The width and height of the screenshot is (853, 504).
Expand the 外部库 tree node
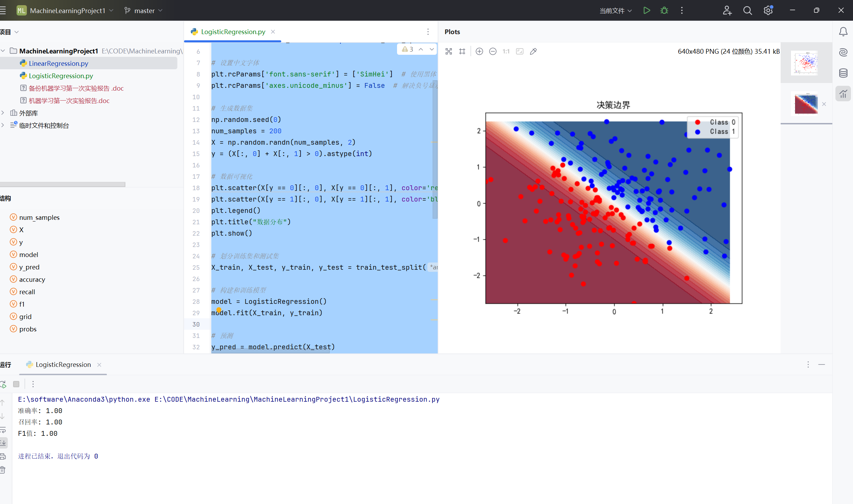coord(3,113)
